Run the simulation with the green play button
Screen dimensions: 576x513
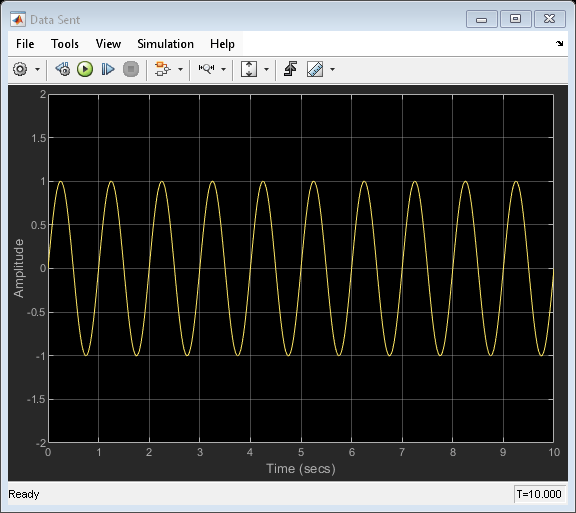coord(85,69)
